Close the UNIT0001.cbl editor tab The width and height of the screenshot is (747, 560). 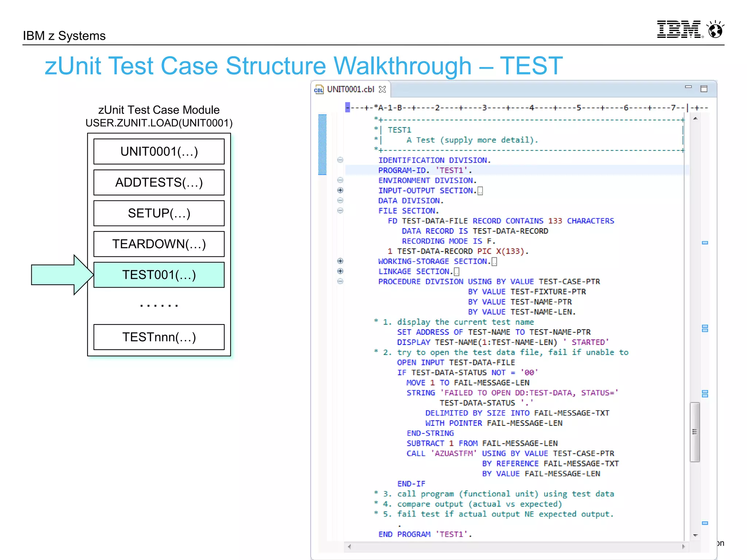[x=382, y=89]
